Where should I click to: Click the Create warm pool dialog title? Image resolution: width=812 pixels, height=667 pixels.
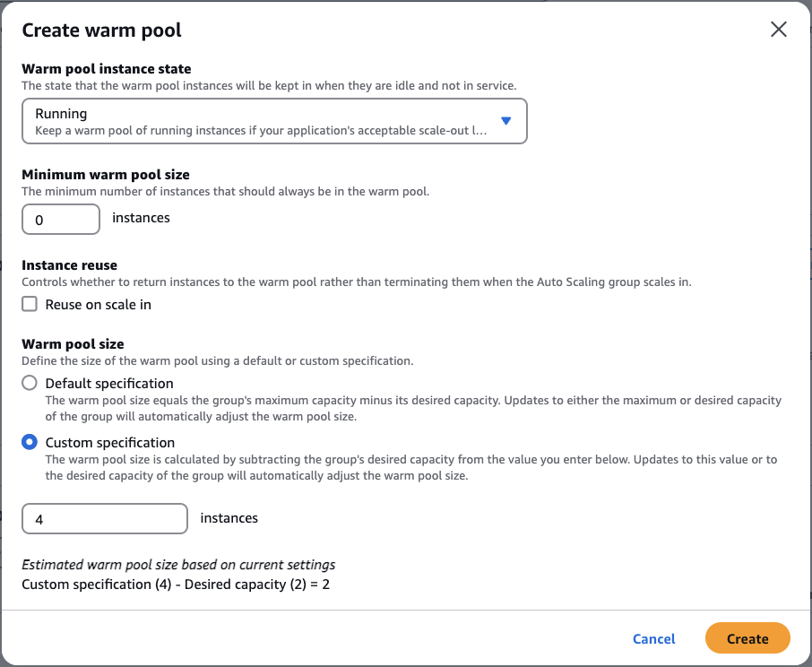(x=101, y=30)
